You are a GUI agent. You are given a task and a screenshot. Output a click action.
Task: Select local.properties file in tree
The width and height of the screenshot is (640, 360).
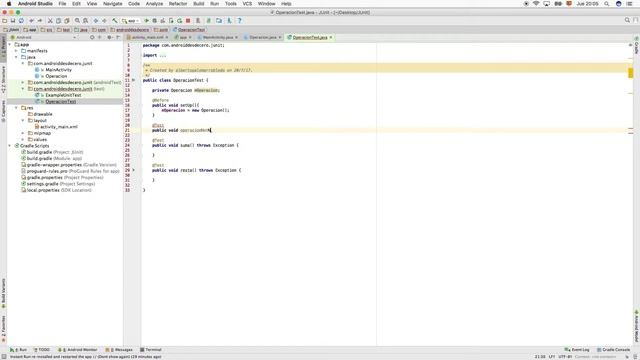tap(59, 190)
